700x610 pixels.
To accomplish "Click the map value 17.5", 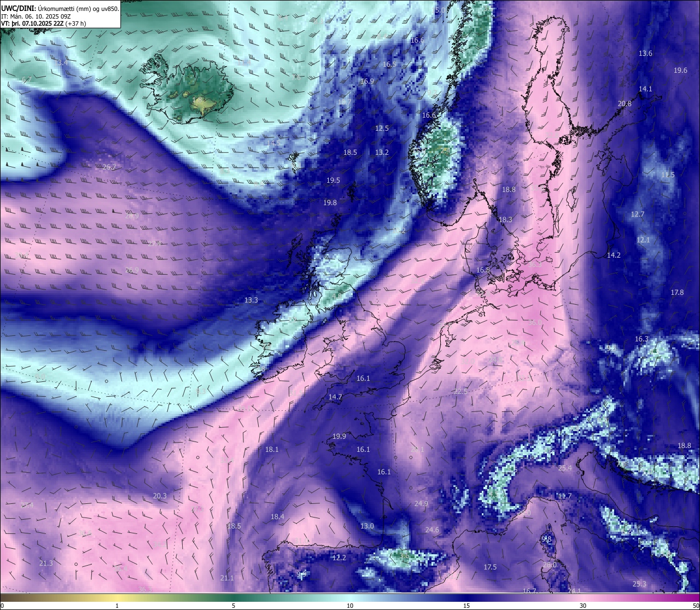I will (x=490, y=567).
